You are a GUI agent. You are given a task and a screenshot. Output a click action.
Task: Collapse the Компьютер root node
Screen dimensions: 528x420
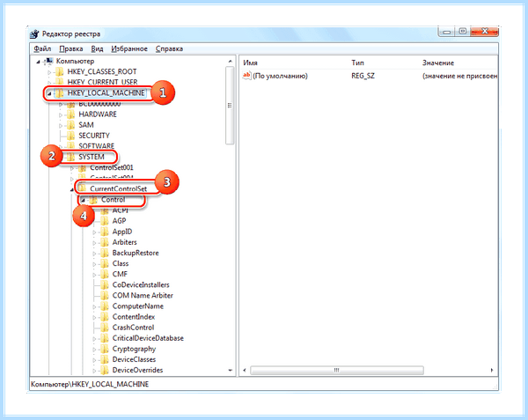[38, 62]
